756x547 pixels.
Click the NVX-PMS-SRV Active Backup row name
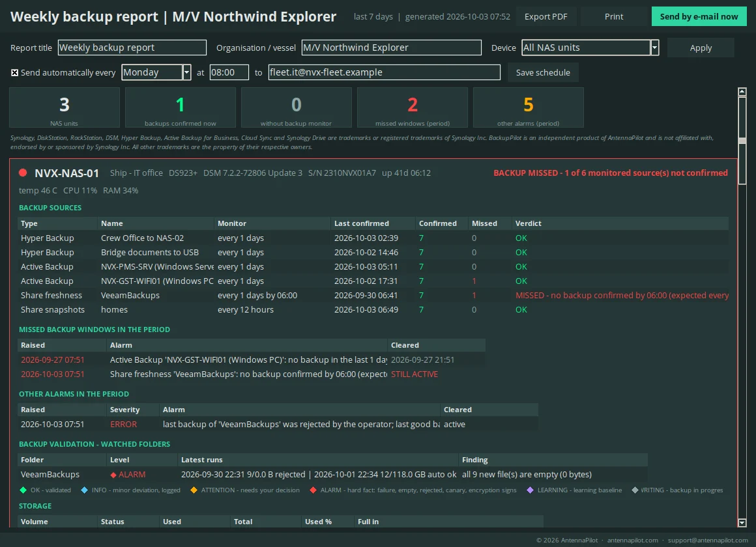[157, 267]
